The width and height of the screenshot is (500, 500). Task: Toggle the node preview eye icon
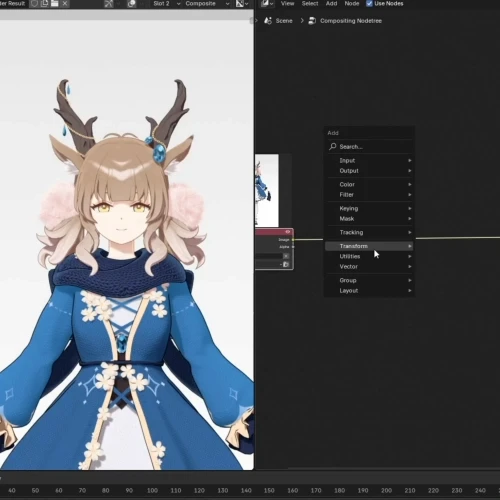(x=287, y=232)
